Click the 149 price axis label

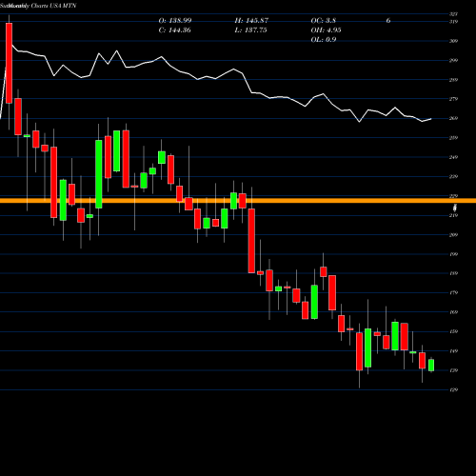point(453,351)
